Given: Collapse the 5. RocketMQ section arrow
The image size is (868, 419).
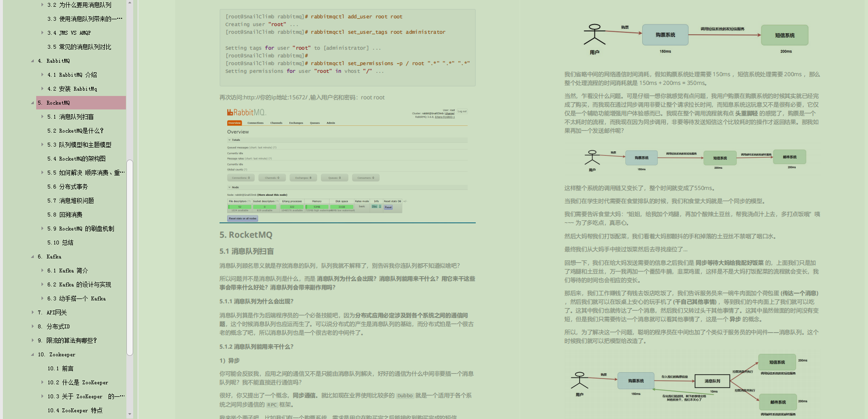Looking at the screenshot, I should pos(33,103).
